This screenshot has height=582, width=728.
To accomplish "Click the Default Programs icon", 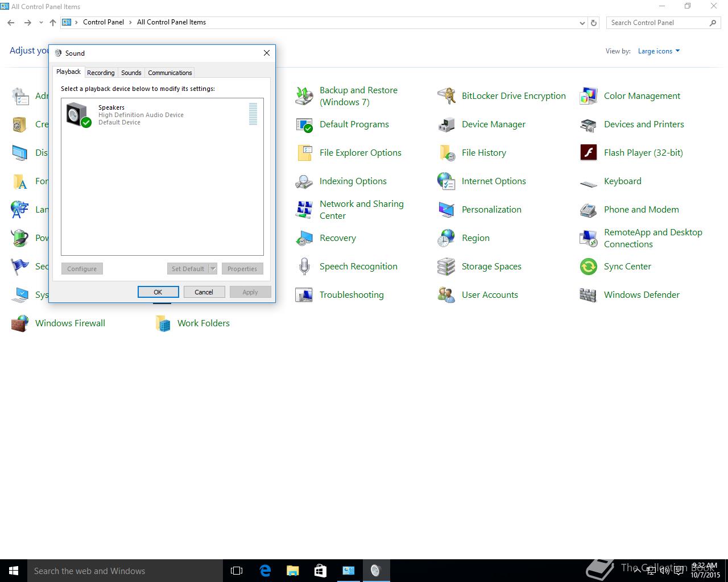I will click(x=304, y=124).
